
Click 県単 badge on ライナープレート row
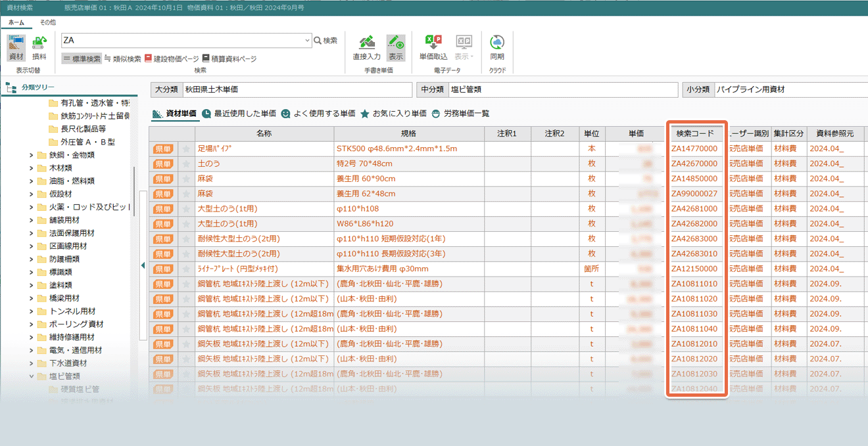(x=163, y=269)
